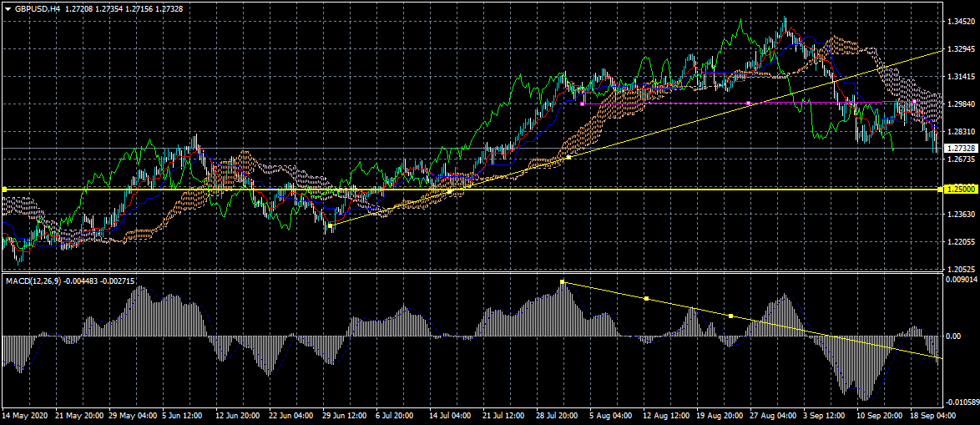
Task: Grab the middle anchor of the rising yellow trendline
Action: 450,191
